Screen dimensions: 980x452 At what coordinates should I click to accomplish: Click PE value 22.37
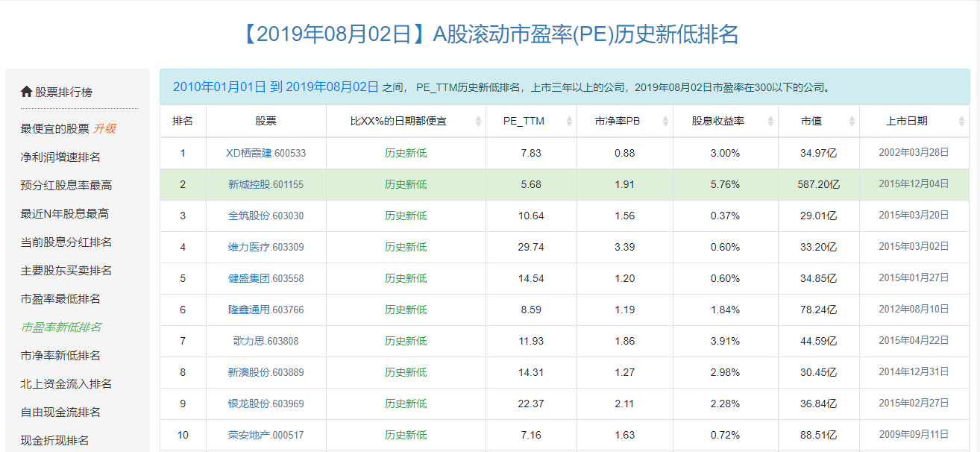click(x=531, y=404)
